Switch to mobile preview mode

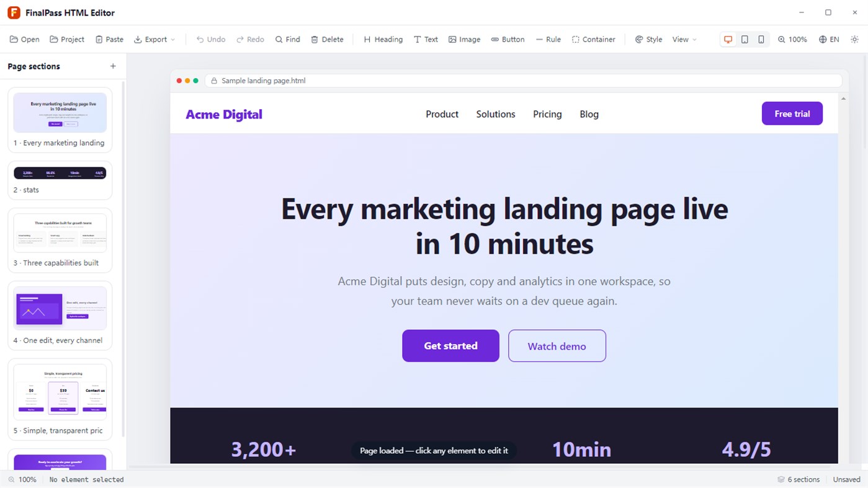tap(761, 39)
